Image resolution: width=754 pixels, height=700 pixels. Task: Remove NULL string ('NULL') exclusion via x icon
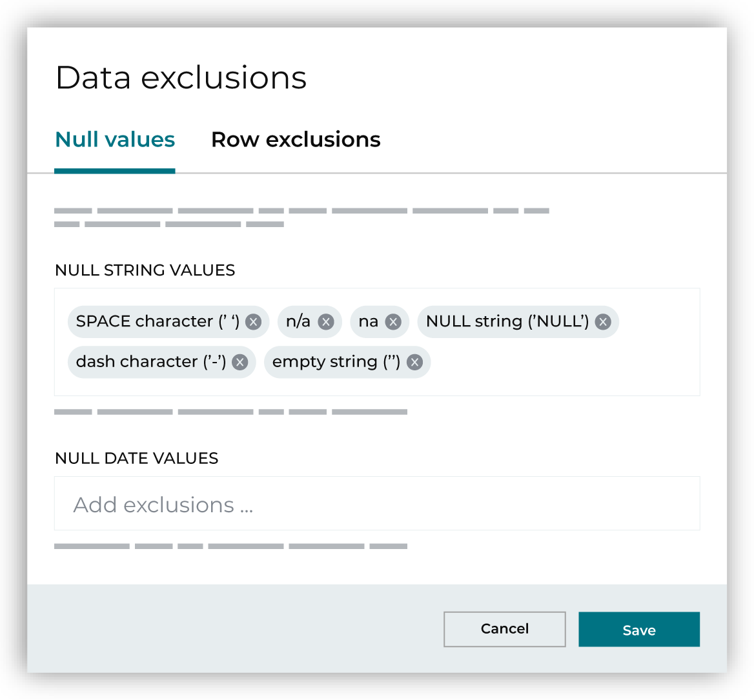pyautogui.click(x=603, y=322)
